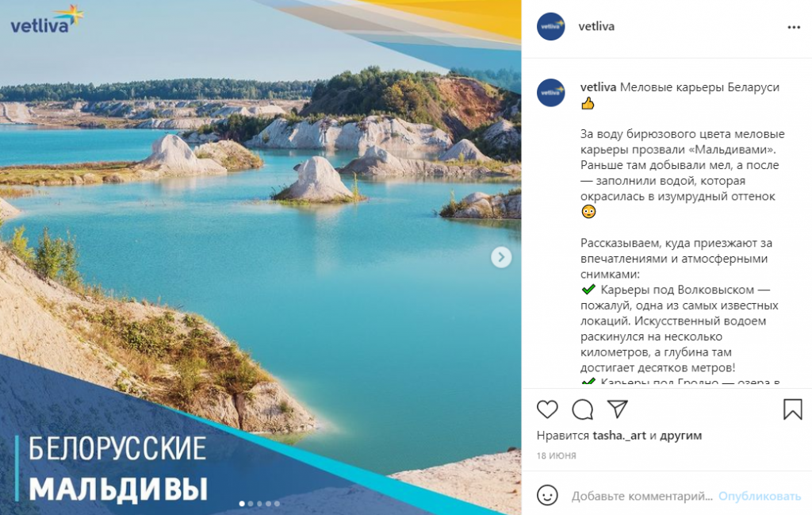Like the post with the heart icon
Image resolution: width=812 pixels, height=515 pixels.
point(547,409)
